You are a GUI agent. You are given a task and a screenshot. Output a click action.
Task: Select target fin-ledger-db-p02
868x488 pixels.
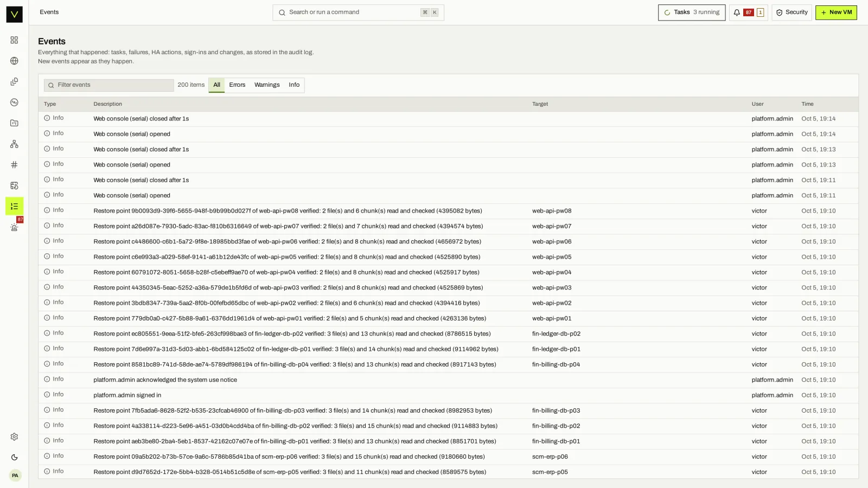pos(556,334)
